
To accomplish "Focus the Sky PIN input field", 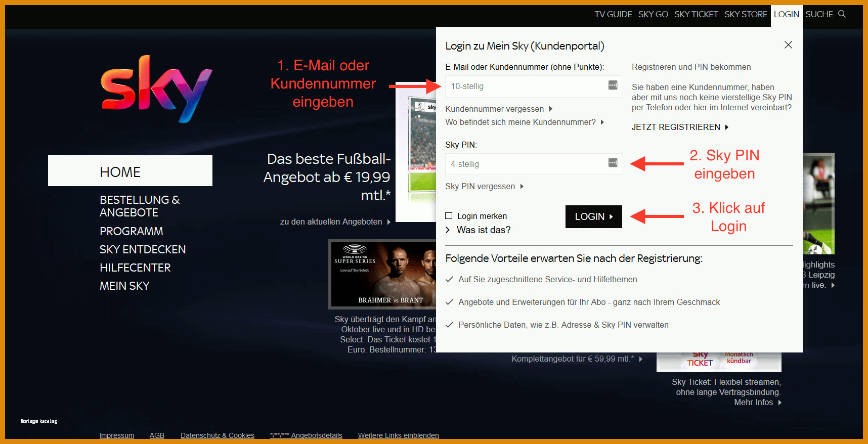I will click(534, 164).
